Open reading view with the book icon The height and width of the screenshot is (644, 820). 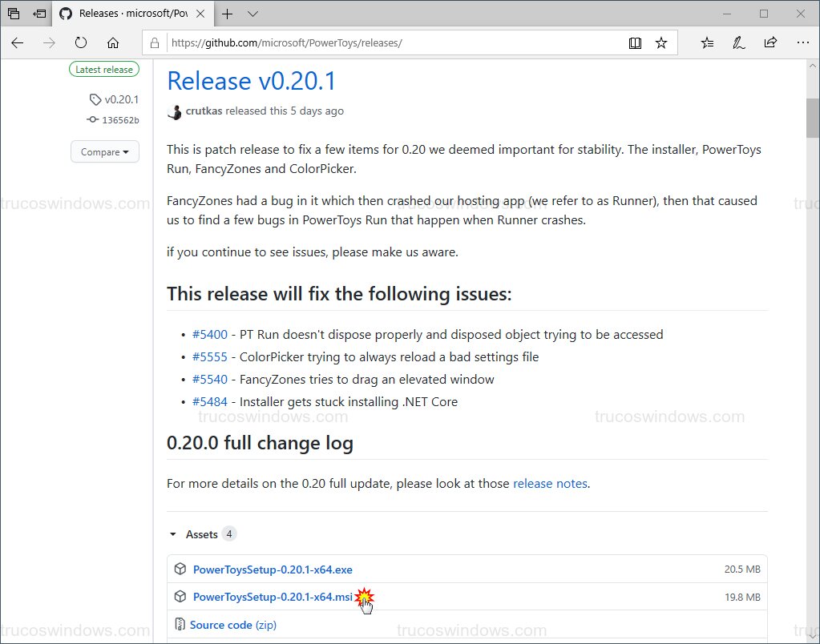(x=635, y=42)
